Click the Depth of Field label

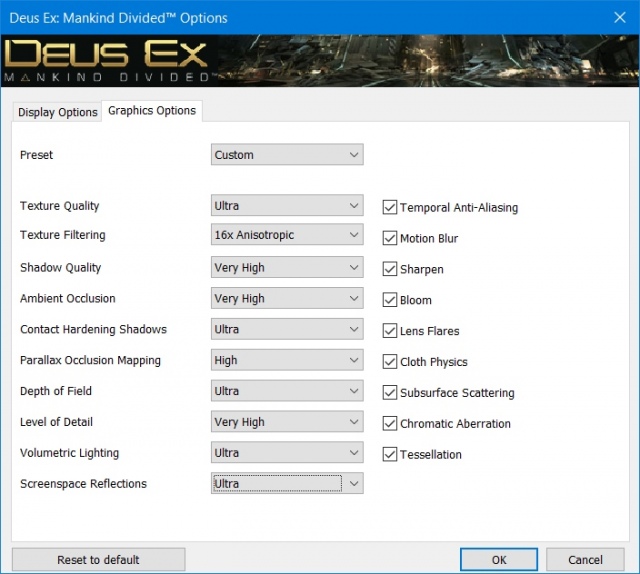[x=56, y=391]
